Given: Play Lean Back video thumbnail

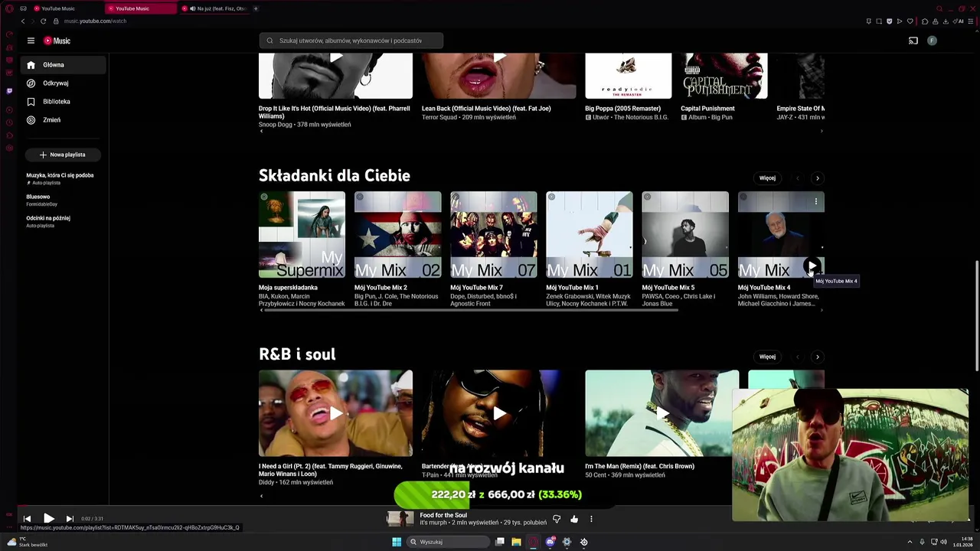Looking at the screenshot, I should click(x=498, y=76).
